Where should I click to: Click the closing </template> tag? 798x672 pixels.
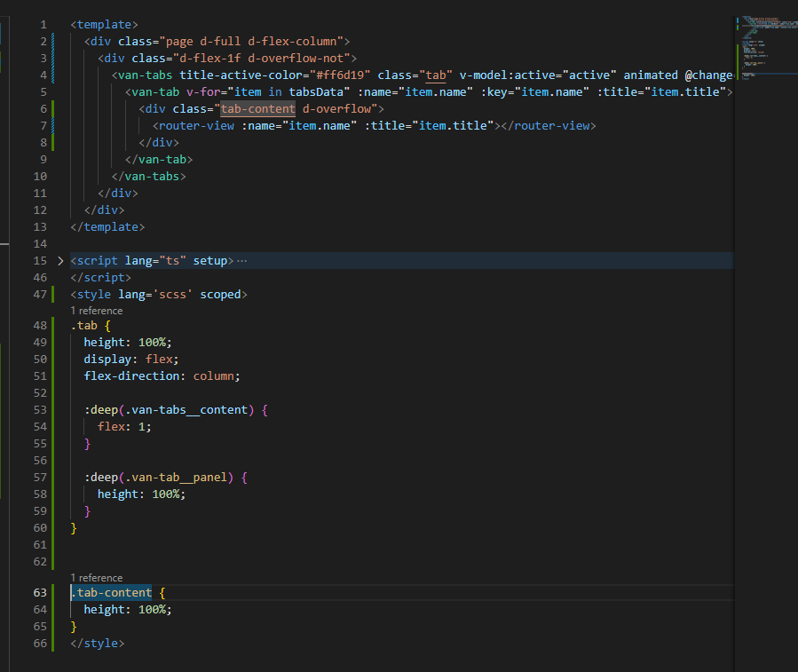click(x=107, y=226)
